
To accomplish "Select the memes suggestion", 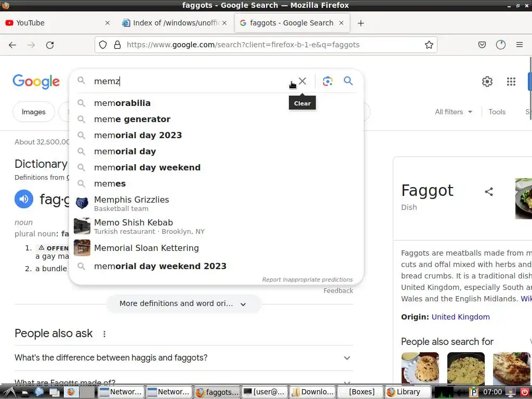I will point(216,183).
